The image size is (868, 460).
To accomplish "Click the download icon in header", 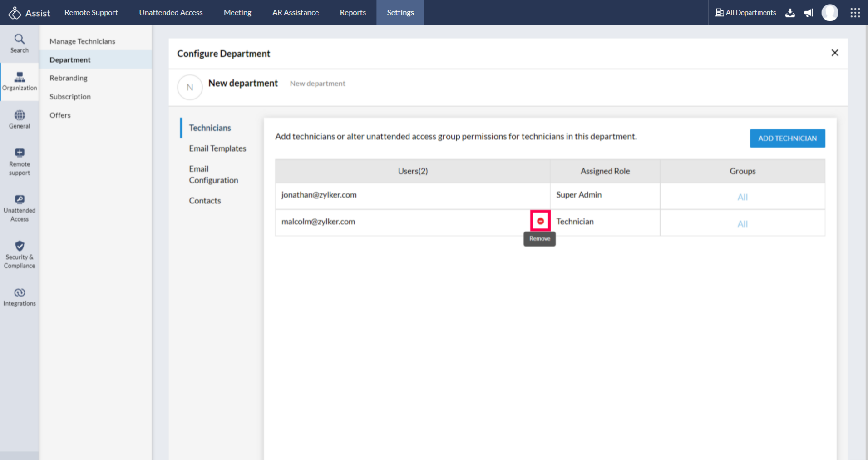I will coord(790,13).
